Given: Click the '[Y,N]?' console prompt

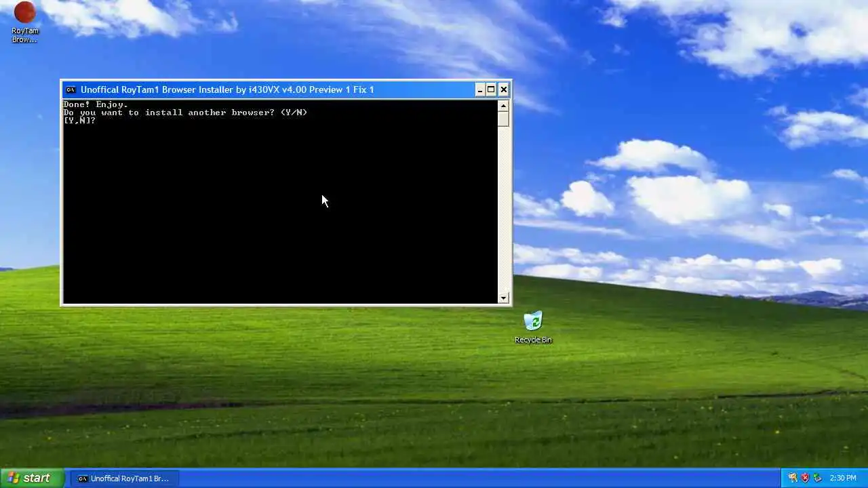Looking at the screenshot, I should [79, 121].
